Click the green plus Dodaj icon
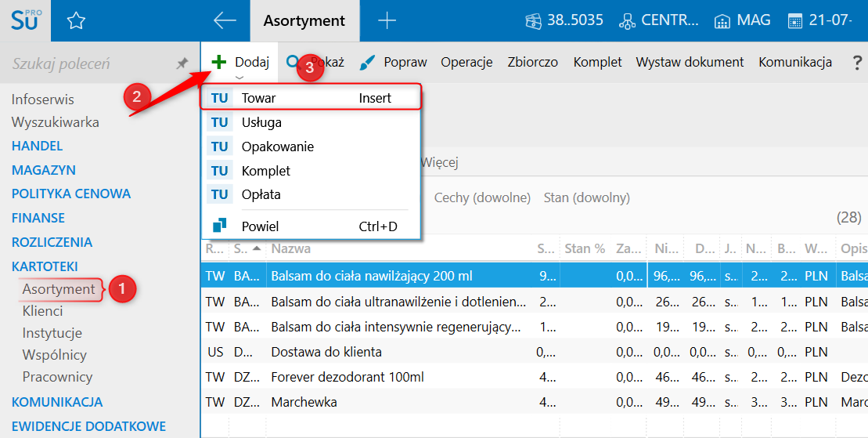This screenshot has width=868, height=438. [x=219, y=63]
